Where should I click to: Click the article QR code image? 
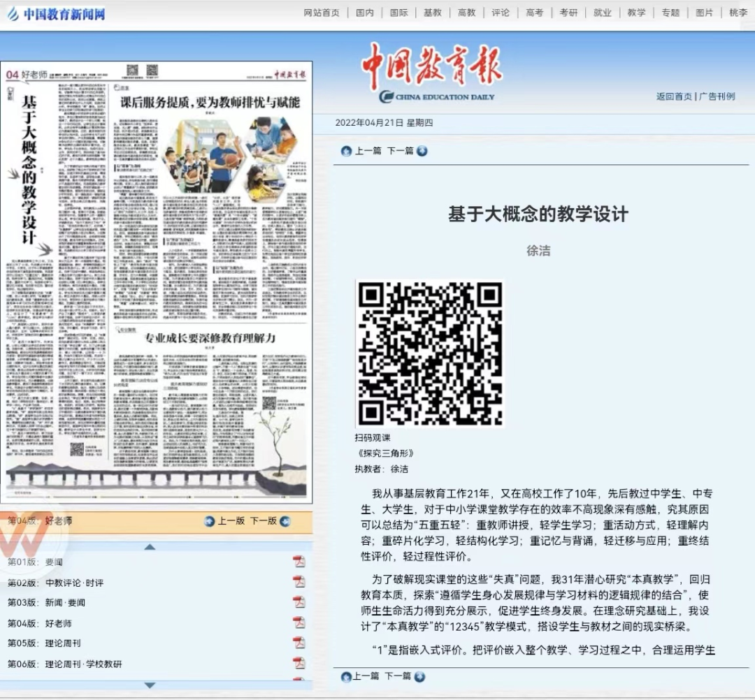[x=430, y=353]
